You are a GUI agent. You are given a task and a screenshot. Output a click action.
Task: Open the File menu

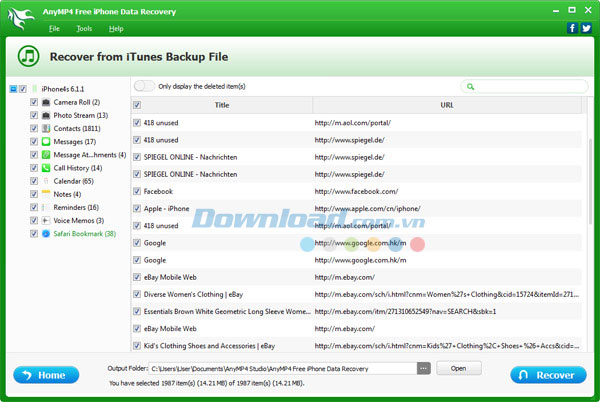tap(53, 29)
